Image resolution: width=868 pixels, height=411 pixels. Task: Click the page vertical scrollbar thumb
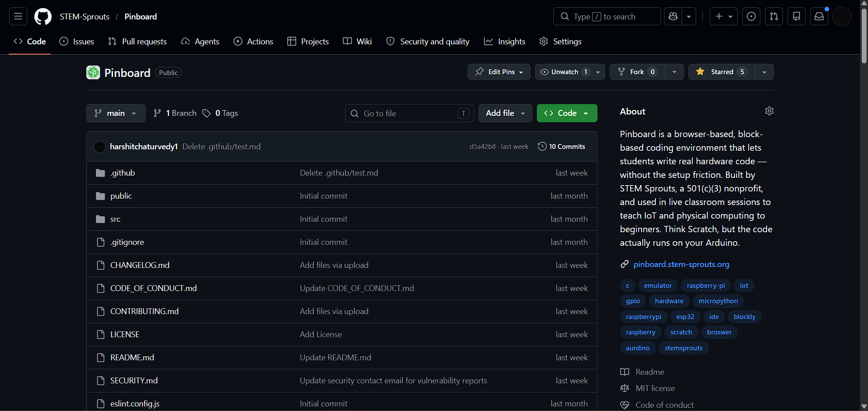tap(864, 36)
